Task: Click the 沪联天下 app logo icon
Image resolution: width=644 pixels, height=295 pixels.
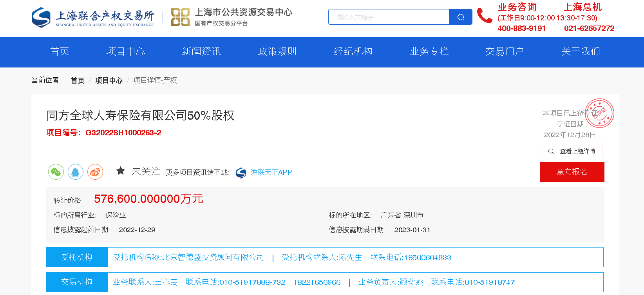Action: pyautogui.click(x=241, y=173)
